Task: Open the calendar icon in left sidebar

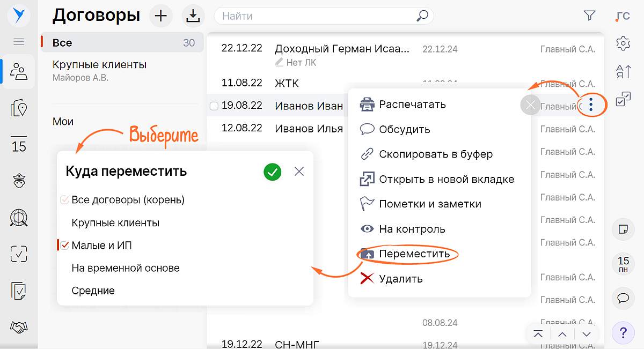Action: click(x=19, y=144)
